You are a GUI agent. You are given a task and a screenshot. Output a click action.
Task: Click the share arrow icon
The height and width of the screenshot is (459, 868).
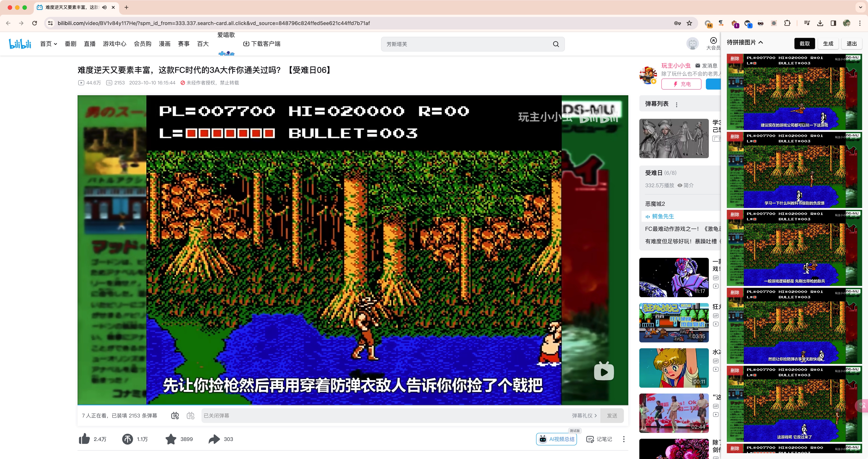tap(214, 439)
